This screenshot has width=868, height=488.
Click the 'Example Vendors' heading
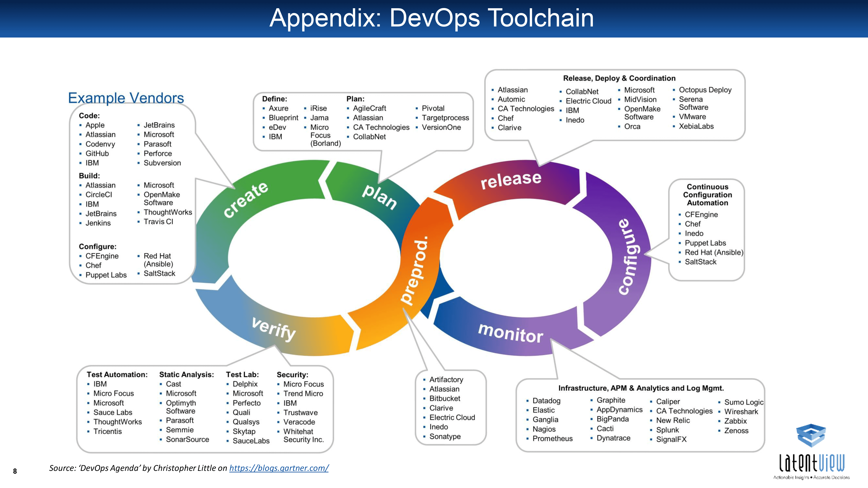(x=126, y=98)
